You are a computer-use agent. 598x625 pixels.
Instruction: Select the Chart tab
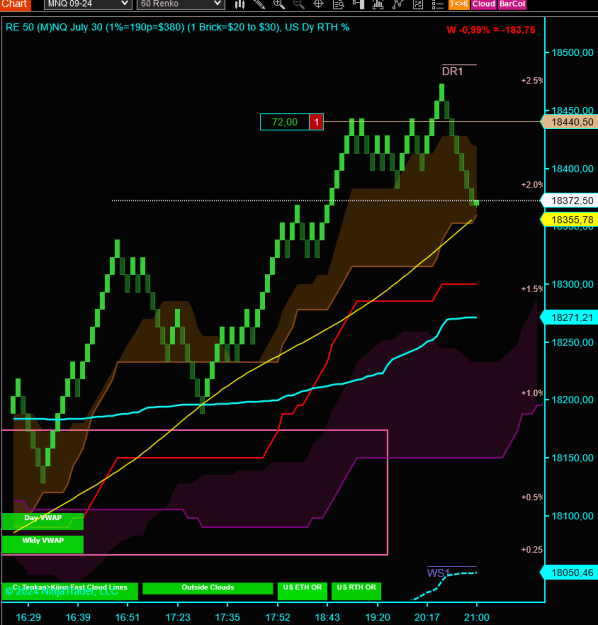point(15,4)
